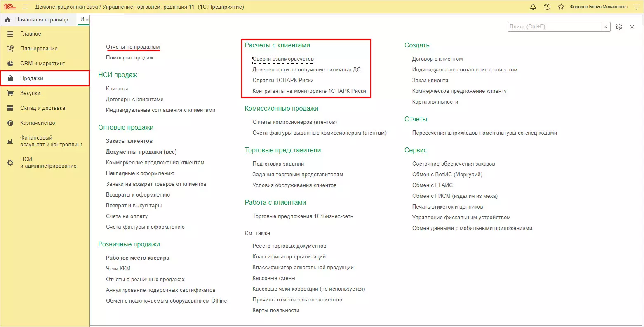This screenshot has height=327, width=644.
Task: Click the Планирование section icon
Action: [x=10, y=49]
